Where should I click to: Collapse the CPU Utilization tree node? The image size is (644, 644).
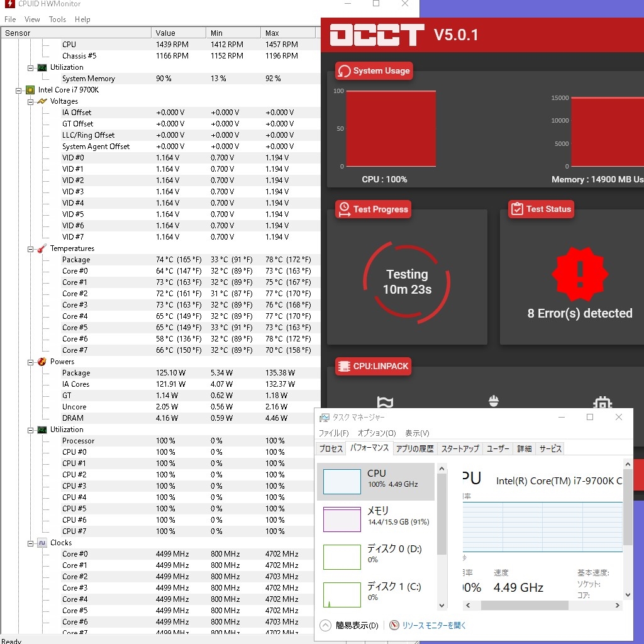30,430
